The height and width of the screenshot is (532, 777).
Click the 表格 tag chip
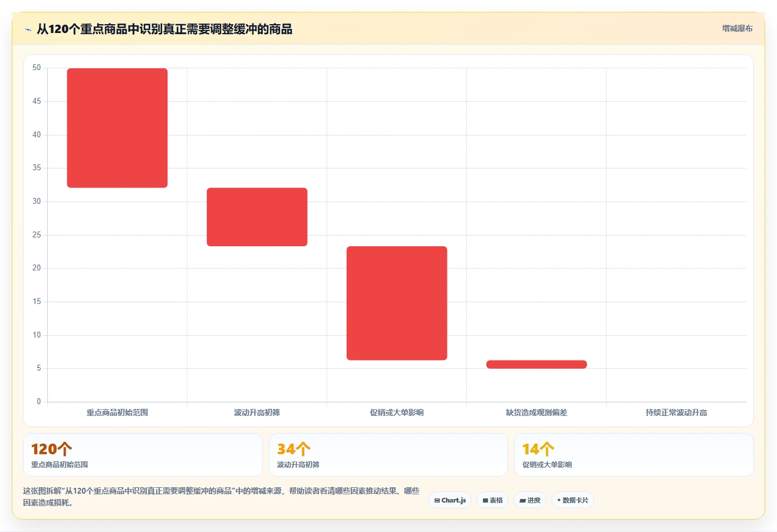coord(493,500)
